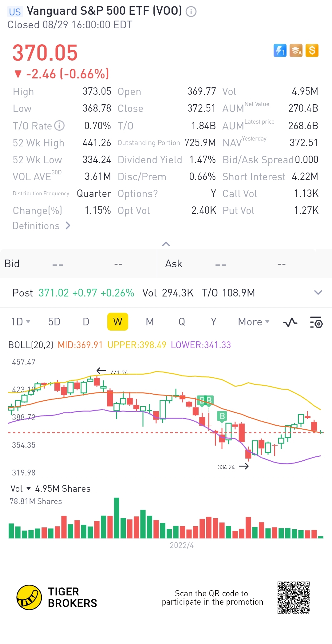Open the Definitions link

pos(41,226)
